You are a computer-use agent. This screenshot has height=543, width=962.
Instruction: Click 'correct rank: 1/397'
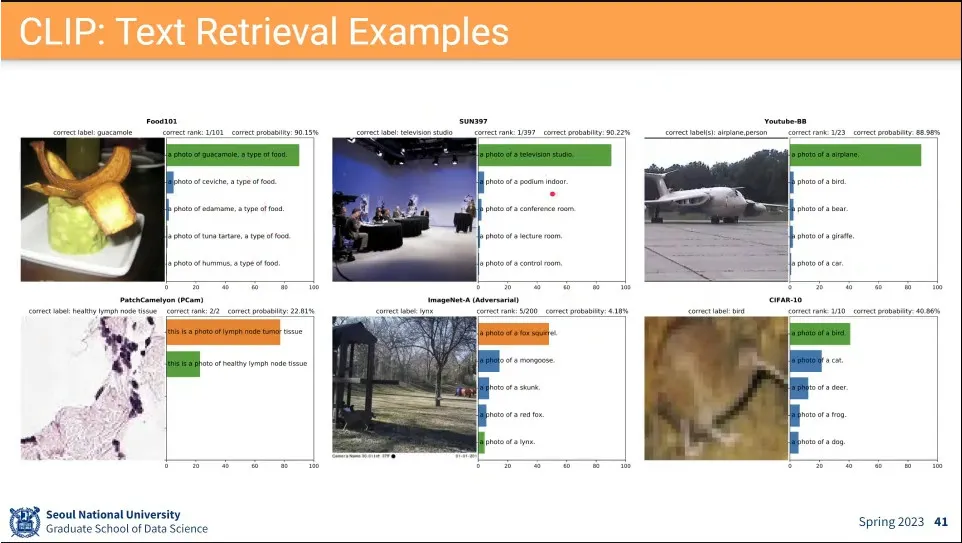[505, 133]
